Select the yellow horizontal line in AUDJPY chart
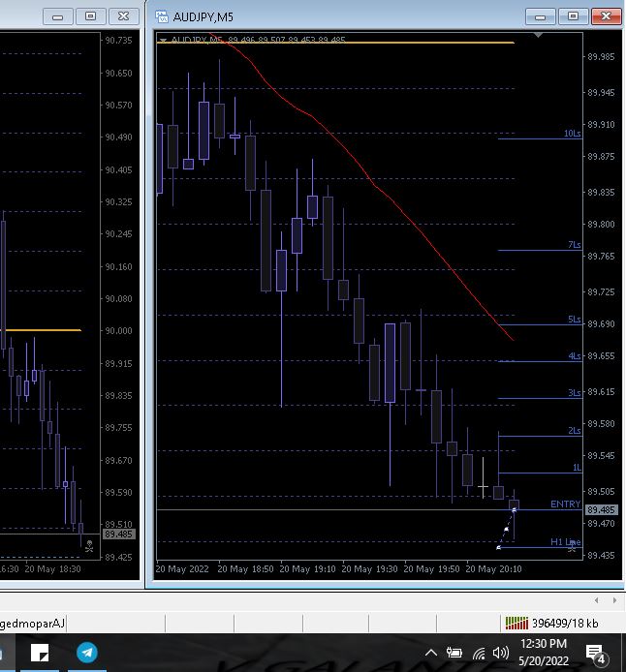Screen dimensions: 626x672 point(335,43)
